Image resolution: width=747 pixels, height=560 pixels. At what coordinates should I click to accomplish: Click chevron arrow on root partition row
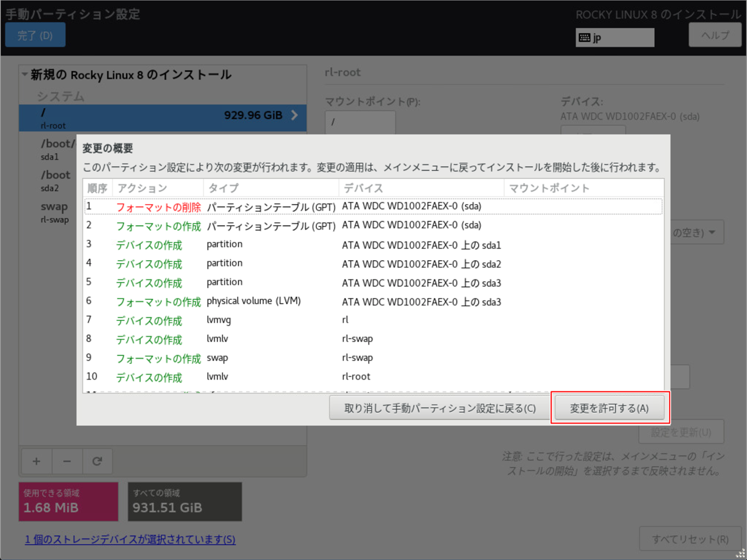(x=295, y=115)
